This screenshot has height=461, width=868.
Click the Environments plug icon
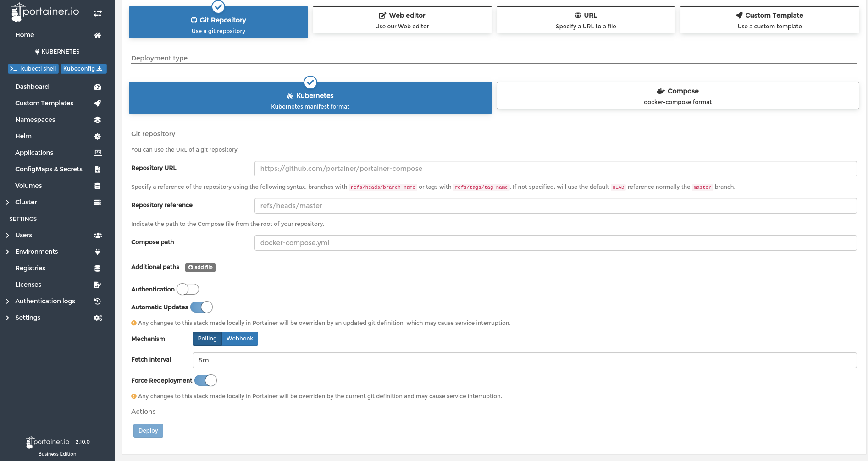point(97,252)
